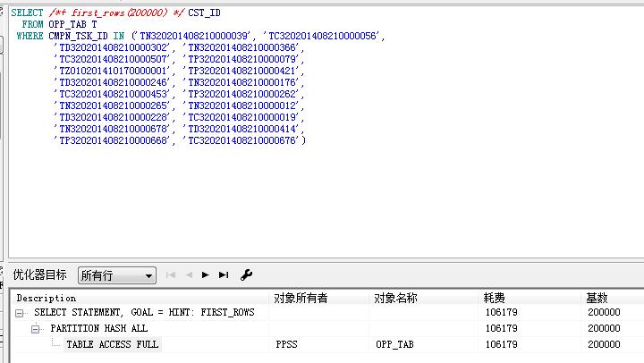Open the optimizer goal 所有行 dropdown
This screenshot has width=644, height=363.
click(x=117, y=275)
